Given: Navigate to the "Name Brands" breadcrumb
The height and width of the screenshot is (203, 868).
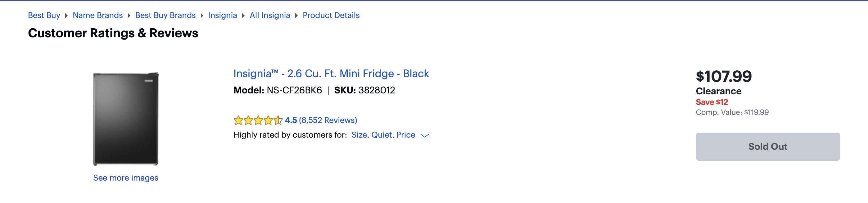Looking at the screenshot, I should click(98, 16).
